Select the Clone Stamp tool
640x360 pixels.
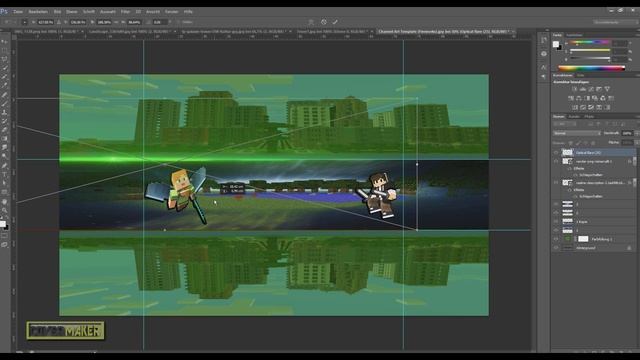tap(4, 112)
